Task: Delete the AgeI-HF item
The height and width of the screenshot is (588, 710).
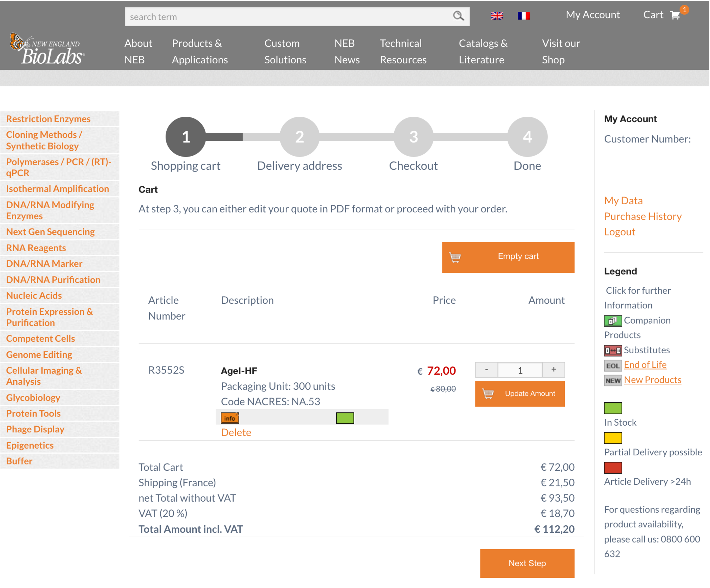Action: pyautogui.click(x=236, y=432)
